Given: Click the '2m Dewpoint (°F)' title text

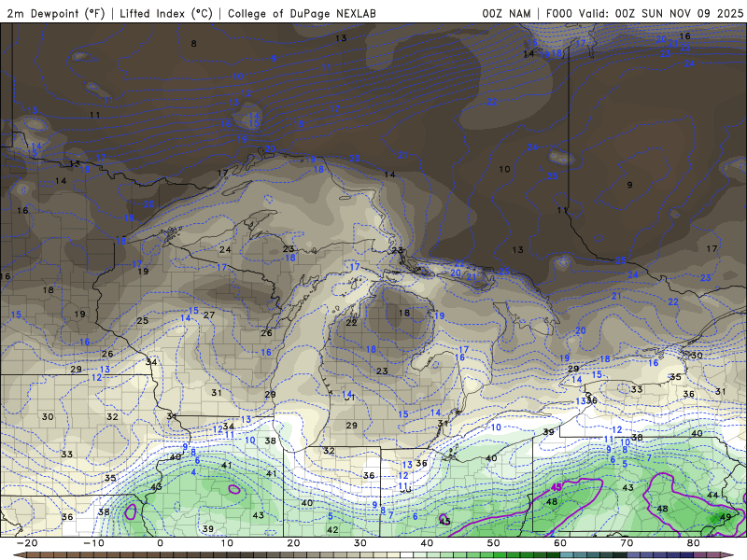Looking at the screenshot, I should (x=55, y=13).
